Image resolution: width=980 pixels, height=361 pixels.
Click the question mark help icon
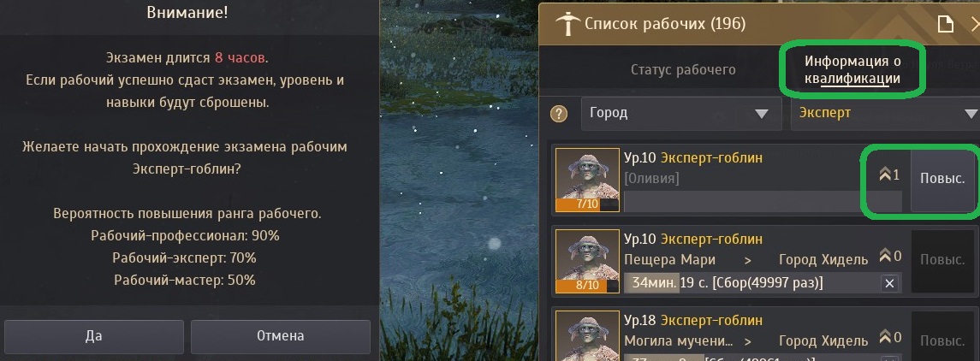click(x=559, y=114)
